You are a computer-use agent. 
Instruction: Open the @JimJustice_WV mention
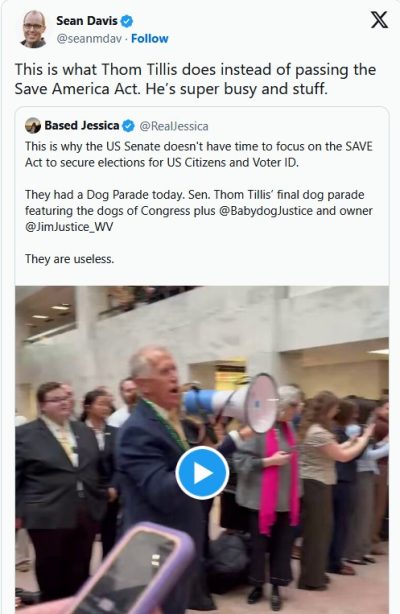tap(69, 227)
